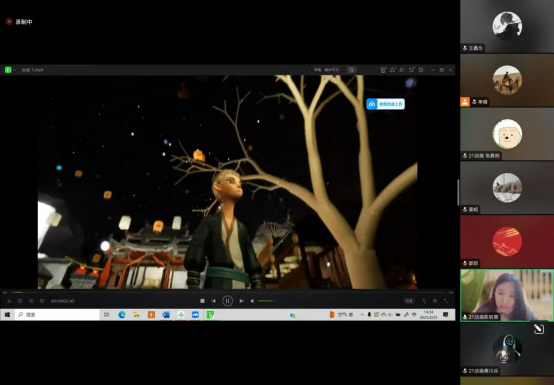The image size is (554, 385).
Task: Expand hidden system tray icons chevron
Action: point(362,315)
